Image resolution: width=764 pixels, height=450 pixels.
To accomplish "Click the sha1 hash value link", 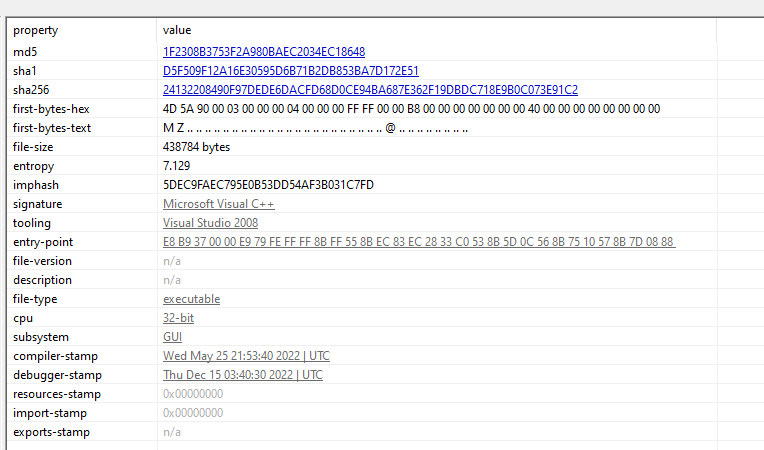I will click(290, 70).
